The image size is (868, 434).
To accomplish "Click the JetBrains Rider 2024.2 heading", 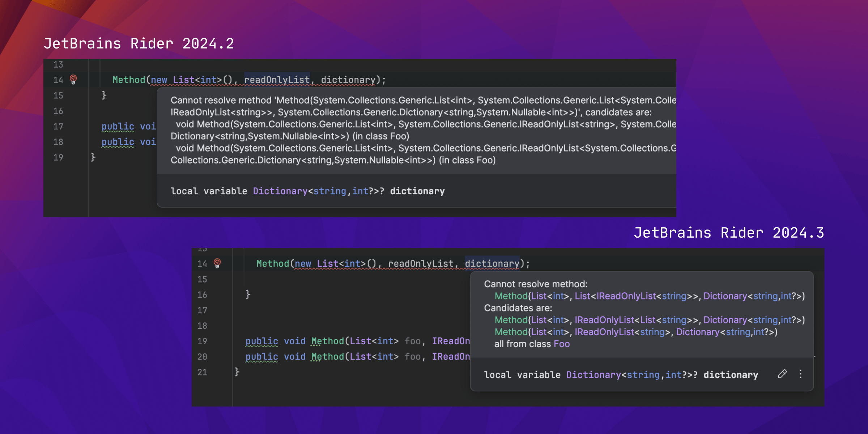I will coord(139,44).
